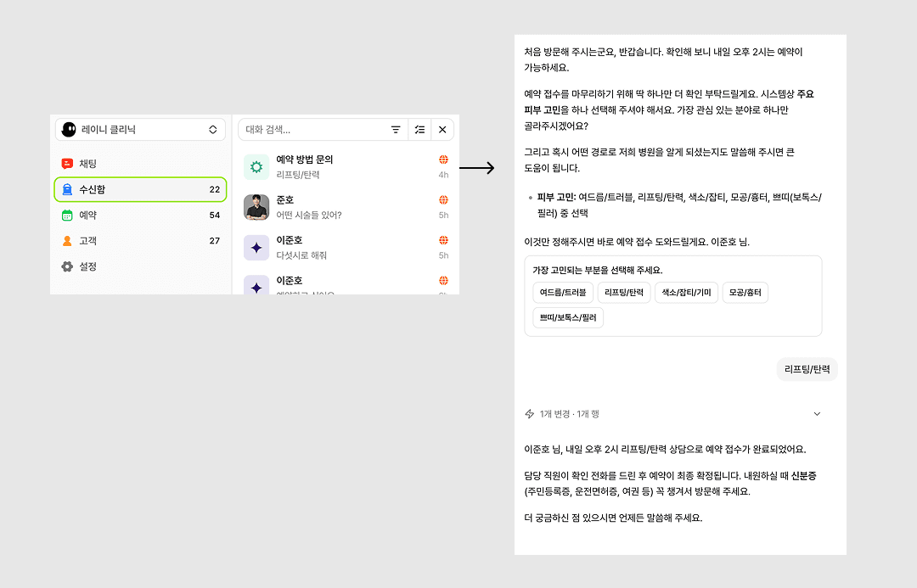Open the 준호 conversation
Viewport: 917px width, 588px height.
[346, 208]
